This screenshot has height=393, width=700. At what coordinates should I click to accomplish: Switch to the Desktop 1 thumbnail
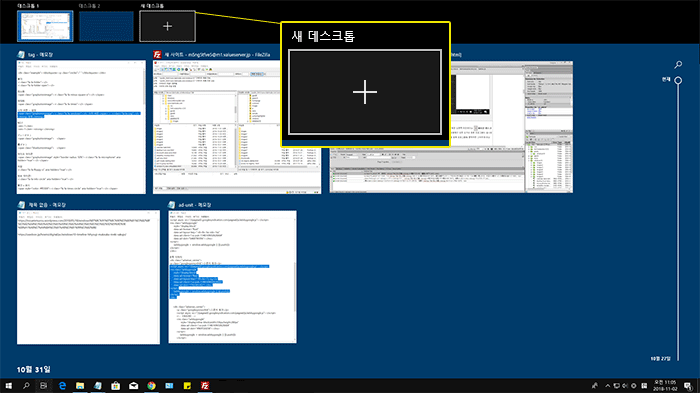[x=45, y=26]
